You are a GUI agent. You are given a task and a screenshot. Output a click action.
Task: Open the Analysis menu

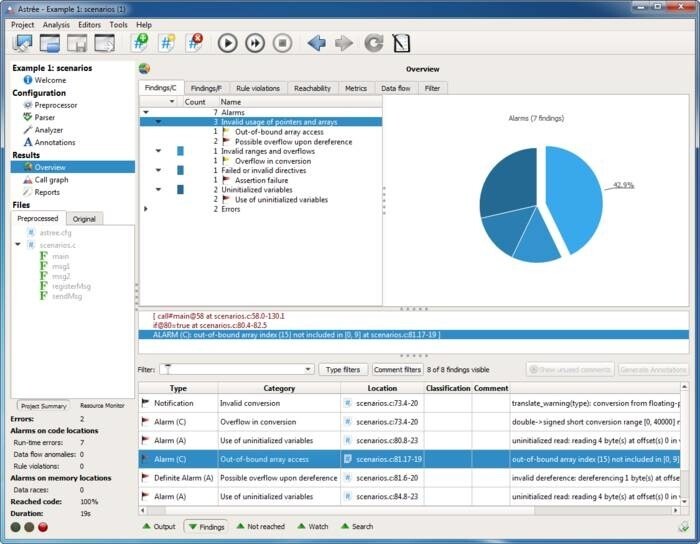[x=56, y=24]
